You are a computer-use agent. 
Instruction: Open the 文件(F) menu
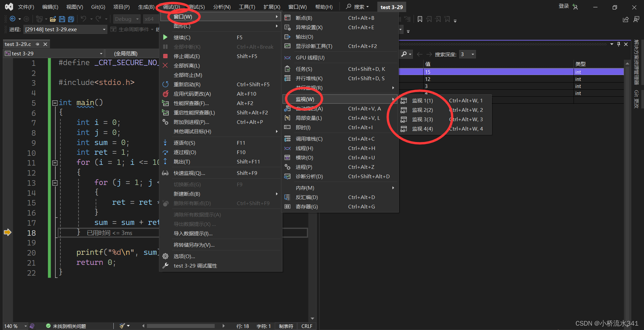click(26, 7)
